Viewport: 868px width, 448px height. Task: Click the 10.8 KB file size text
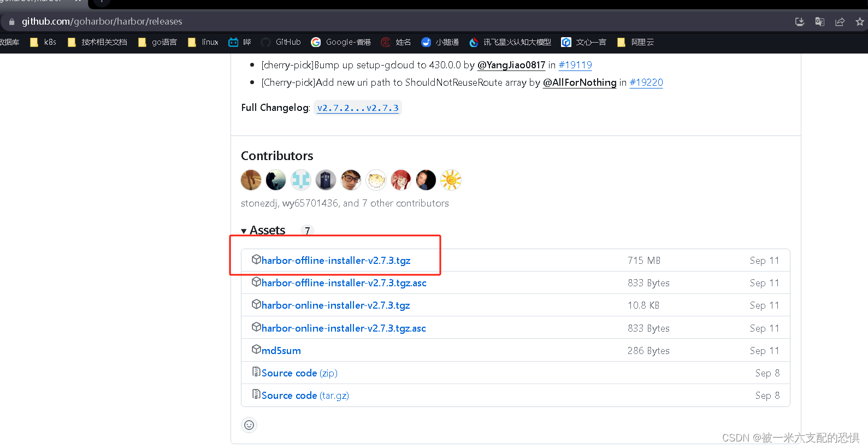[643, 305]
